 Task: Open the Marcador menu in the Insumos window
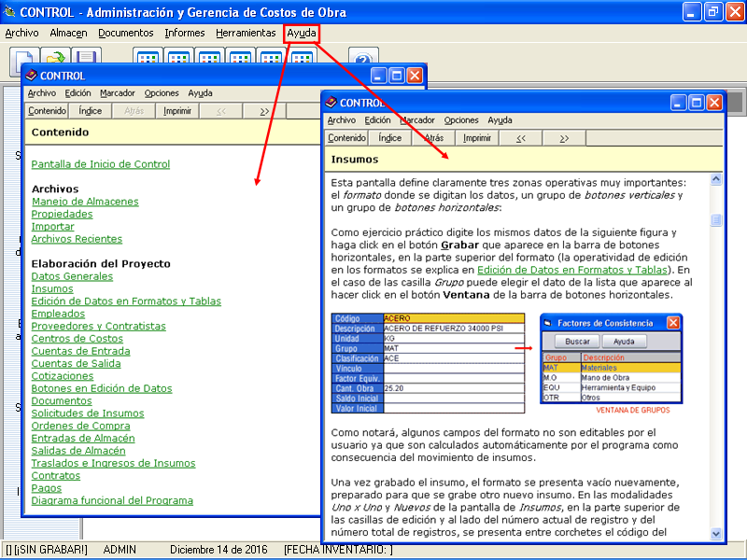click(416, 119)
